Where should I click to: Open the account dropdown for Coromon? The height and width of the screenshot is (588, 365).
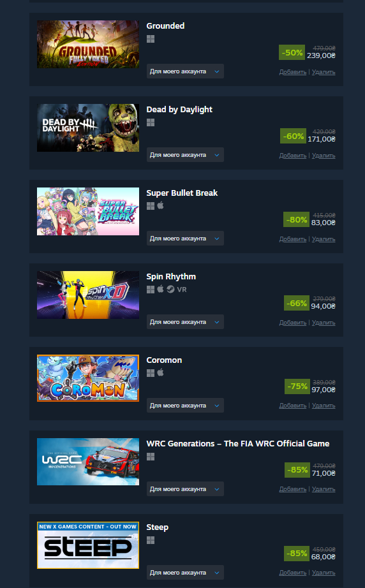(x=185, y=406)
